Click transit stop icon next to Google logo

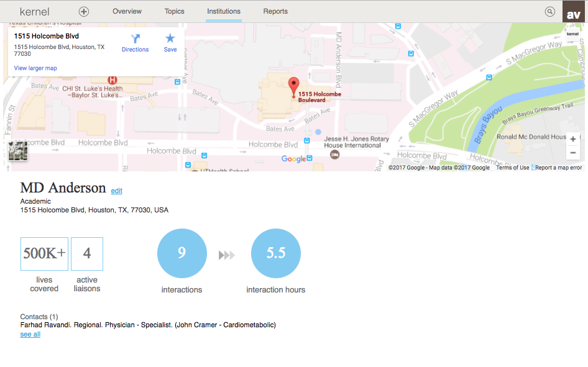[310, 158]
